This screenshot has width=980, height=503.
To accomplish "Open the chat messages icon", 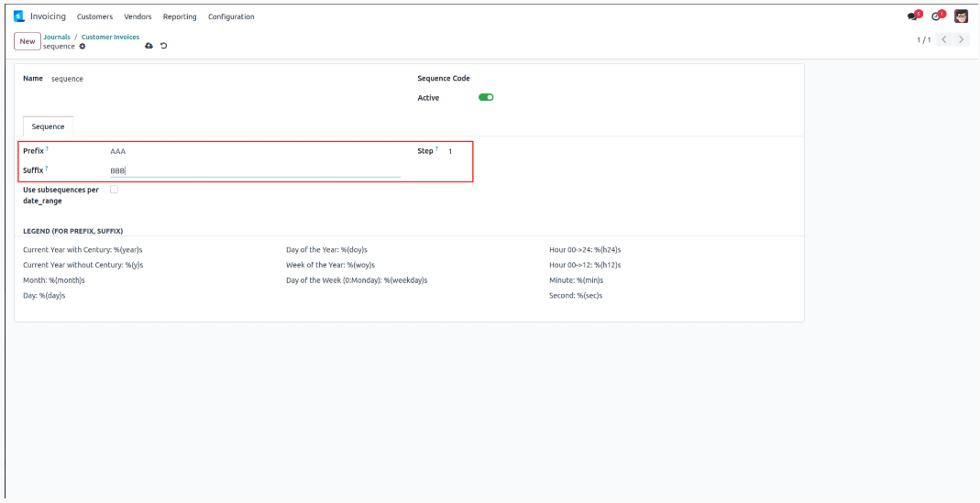I will tap(912, 16).
